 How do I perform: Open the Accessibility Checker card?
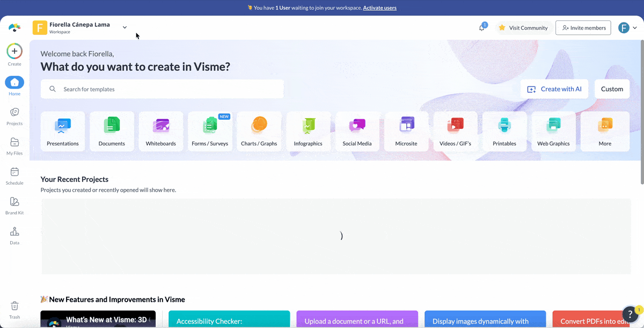[x=229, y=319]
